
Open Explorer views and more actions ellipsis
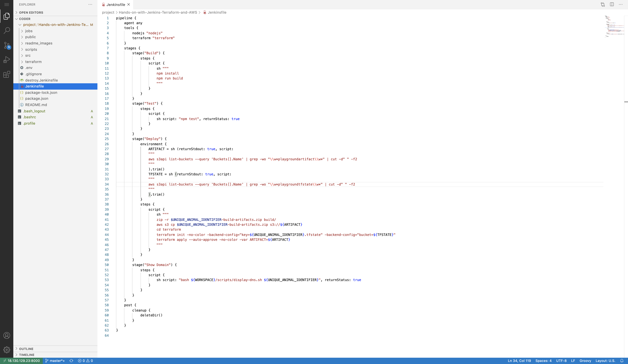tap(90, 5)
